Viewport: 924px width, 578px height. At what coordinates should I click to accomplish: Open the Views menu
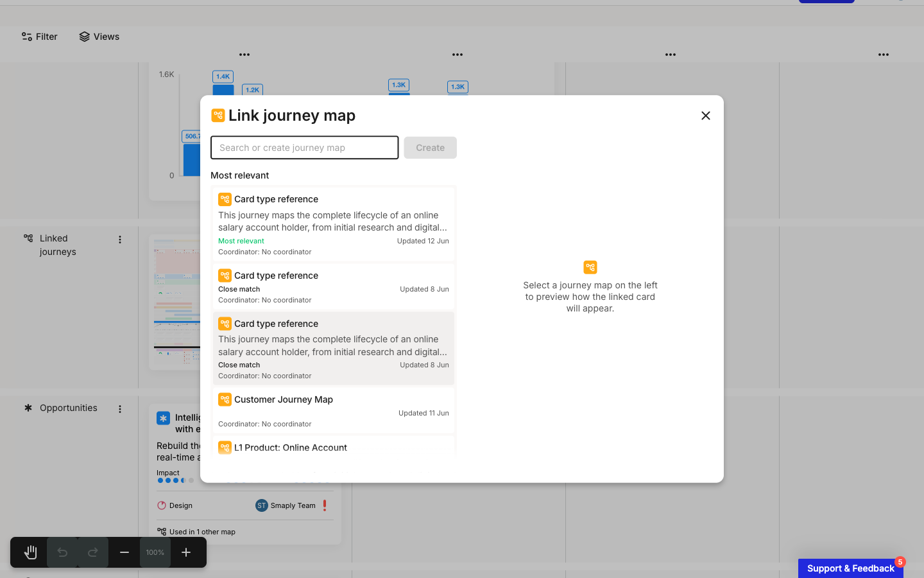[99, 37]
